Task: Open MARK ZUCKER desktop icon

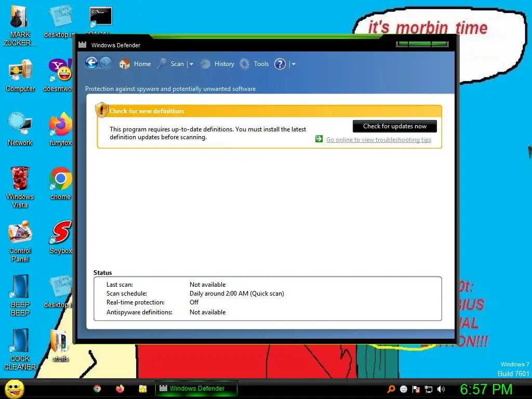Action: (x=20, y=26)
